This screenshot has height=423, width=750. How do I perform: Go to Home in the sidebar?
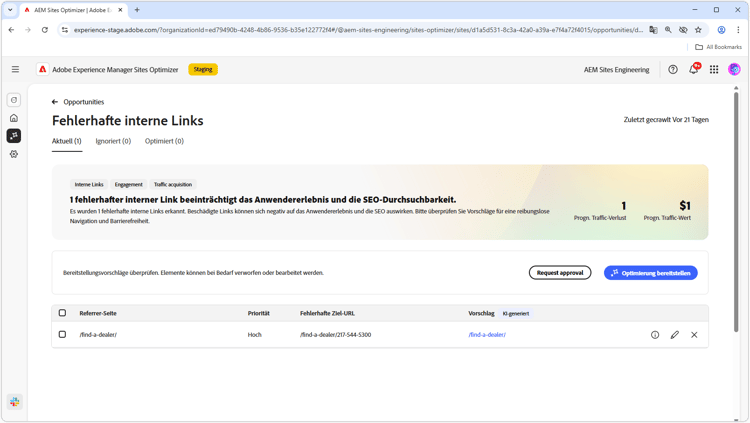[x=14, y=118]
